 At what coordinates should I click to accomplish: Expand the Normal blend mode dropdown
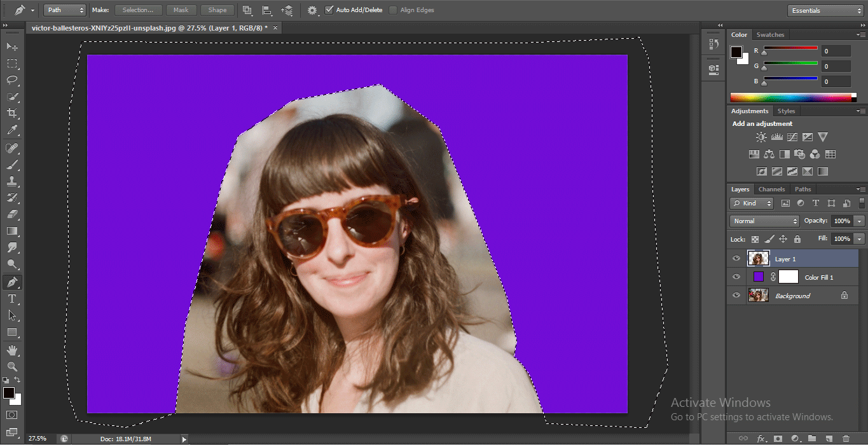764,221
